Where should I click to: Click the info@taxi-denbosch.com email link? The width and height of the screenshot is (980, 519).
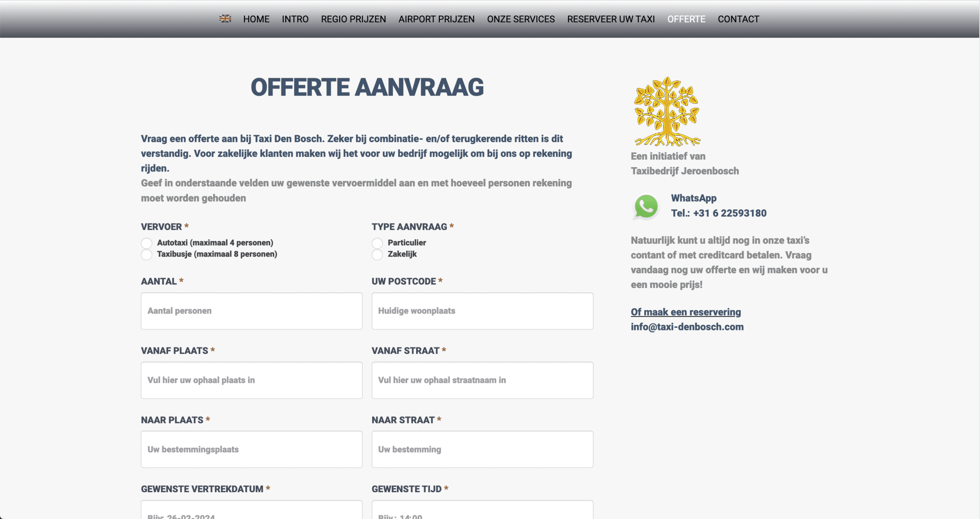pyautogui.click(x=687, y=327)
